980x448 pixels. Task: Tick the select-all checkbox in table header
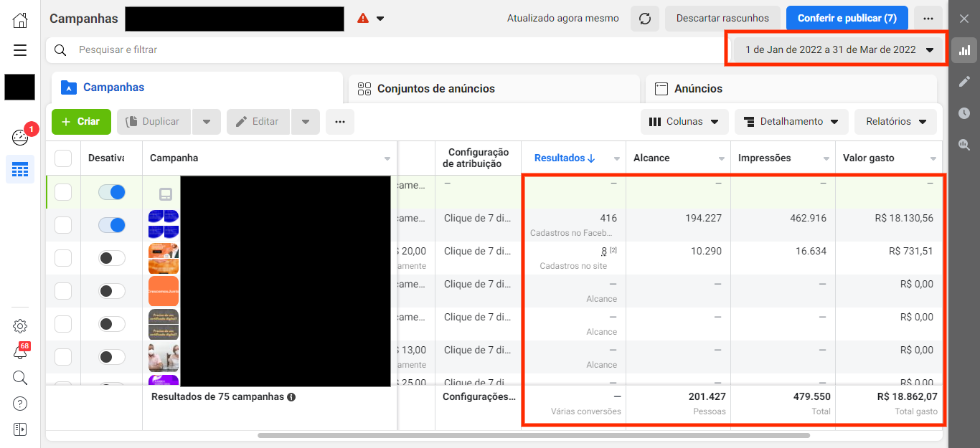(63, 158)
